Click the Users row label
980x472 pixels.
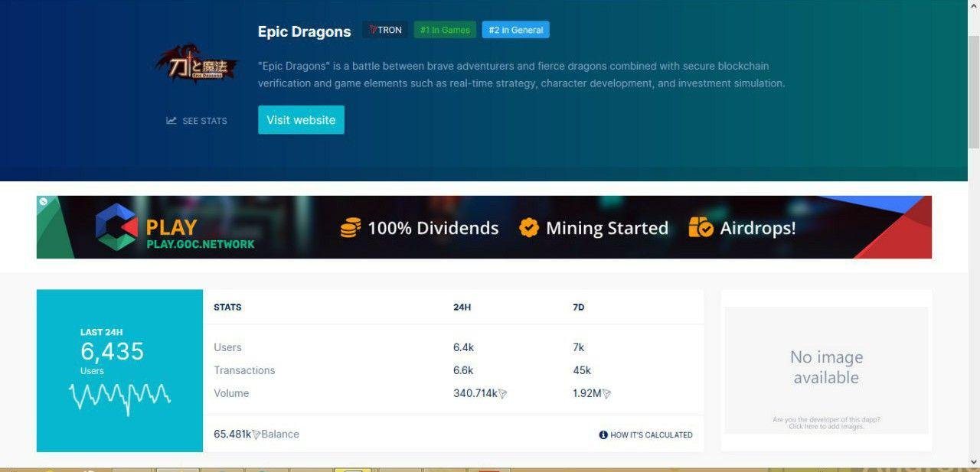click(227, 347)
